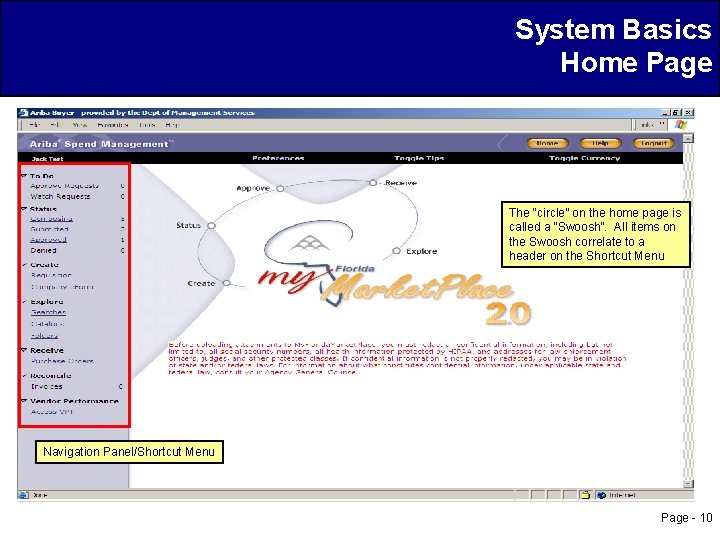
Task: Open the View menu
Action: click(79, 124)
